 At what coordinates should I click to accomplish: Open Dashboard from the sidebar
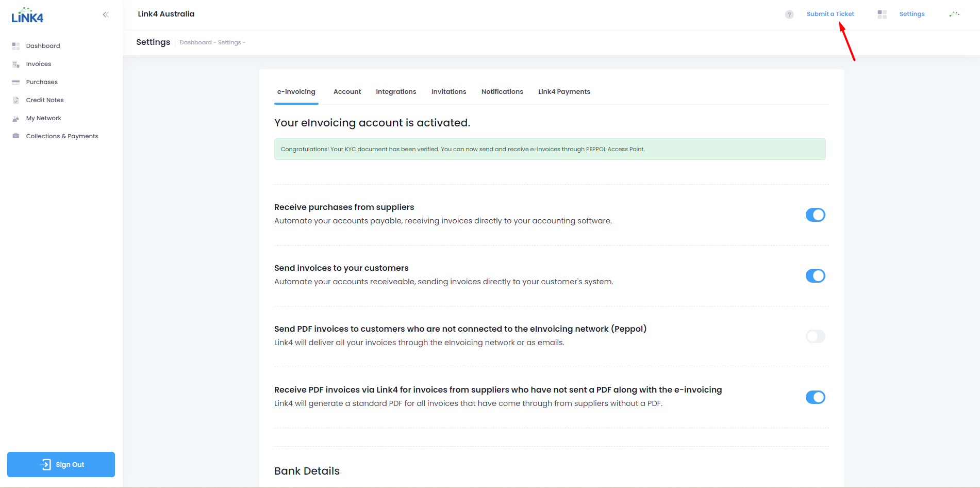43,46
